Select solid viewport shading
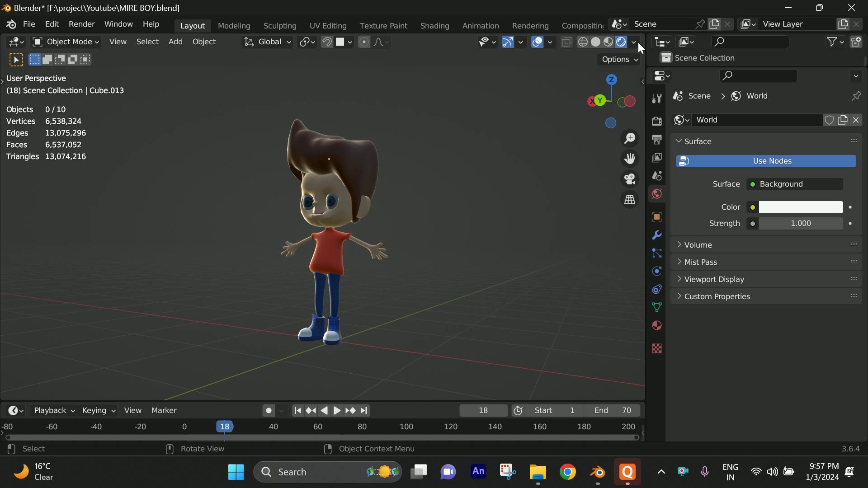The height and width of the screenshot is (488, 868). click(x=596, y=42)
